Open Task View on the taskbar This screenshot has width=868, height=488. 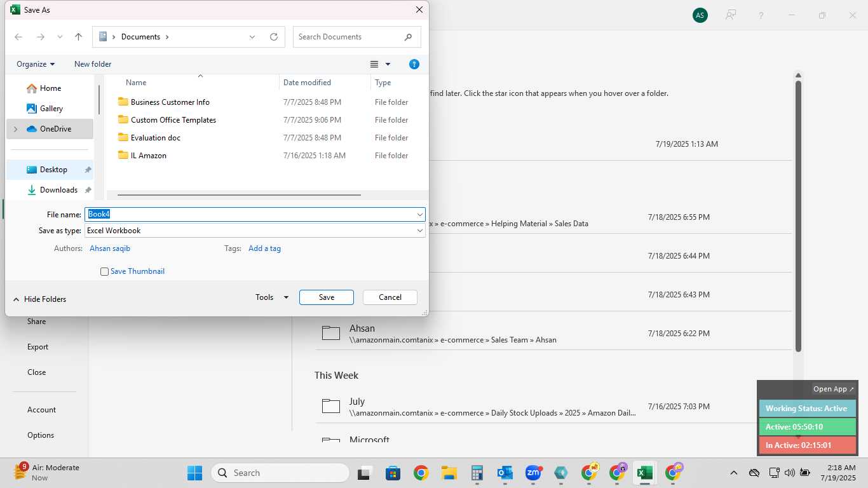point(364,473)
